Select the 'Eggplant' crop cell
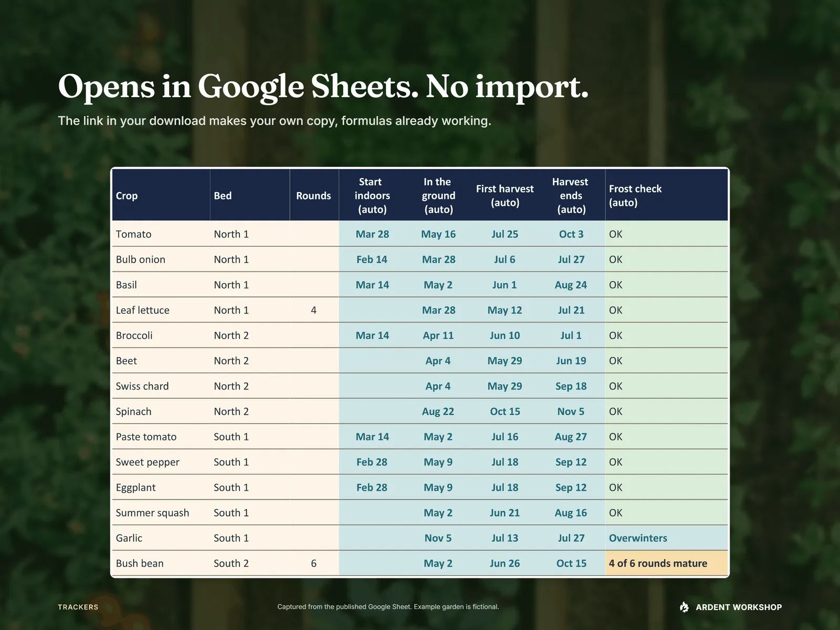 pos(161,487)
